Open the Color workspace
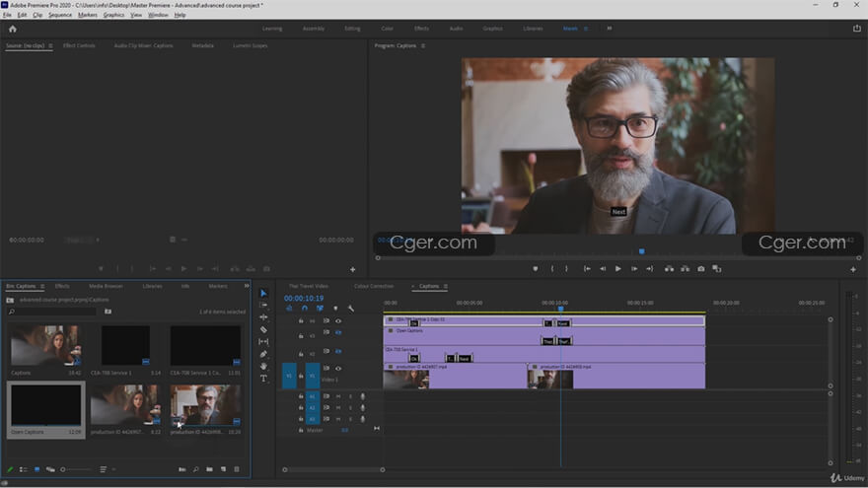The image size is (868, 488). (x=388, y=29)
